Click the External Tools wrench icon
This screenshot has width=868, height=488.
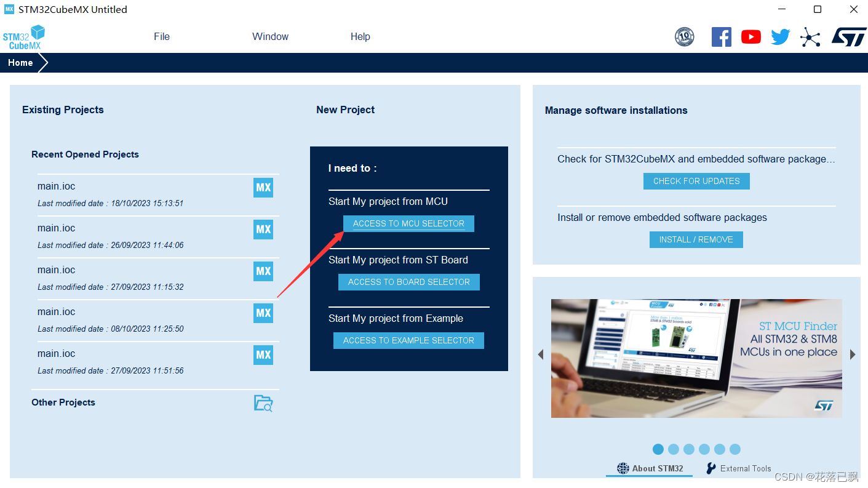pos(711,468)
